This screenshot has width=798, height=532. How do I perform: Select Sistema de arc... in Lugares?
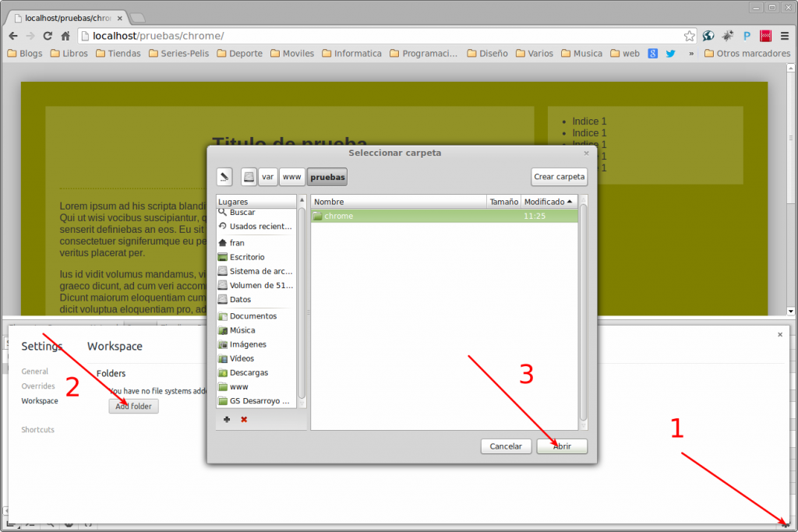[256, 272]
